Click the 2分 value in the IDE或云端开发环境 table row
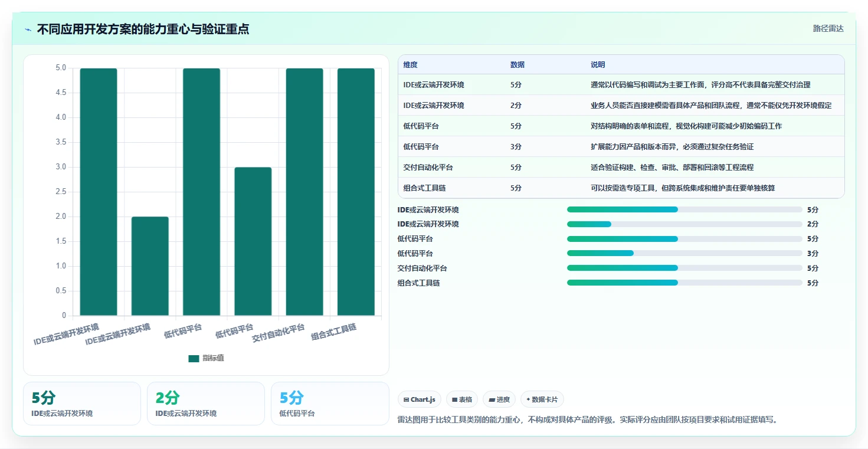Image resolution: width=868 pixels, height=449 pixels. [516, 106]
